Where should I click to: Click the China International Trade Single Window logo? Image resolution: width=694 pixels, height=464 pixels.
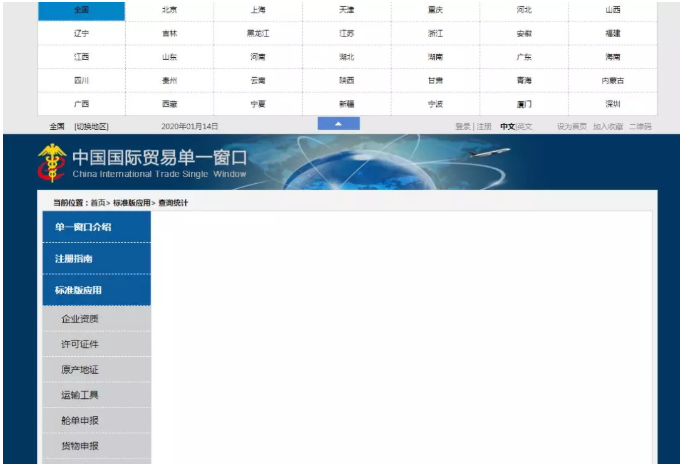(142, 163)
